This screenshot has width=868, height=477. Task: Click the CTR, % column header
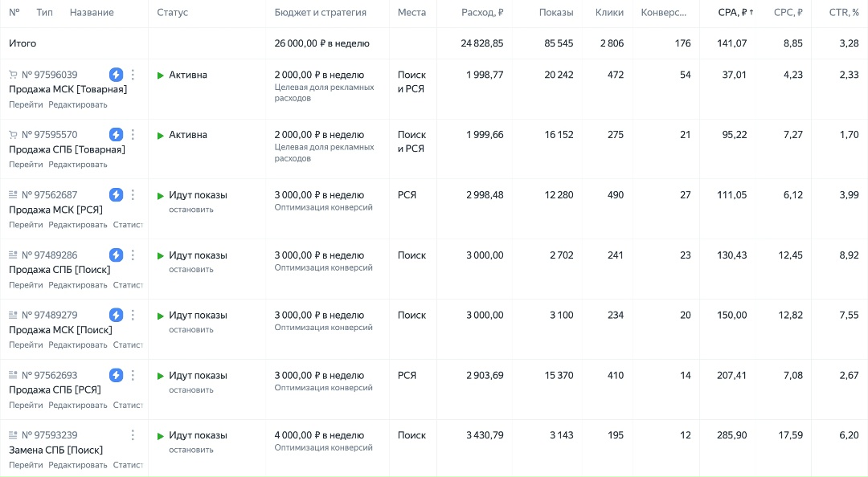click(x=843, y=13)
